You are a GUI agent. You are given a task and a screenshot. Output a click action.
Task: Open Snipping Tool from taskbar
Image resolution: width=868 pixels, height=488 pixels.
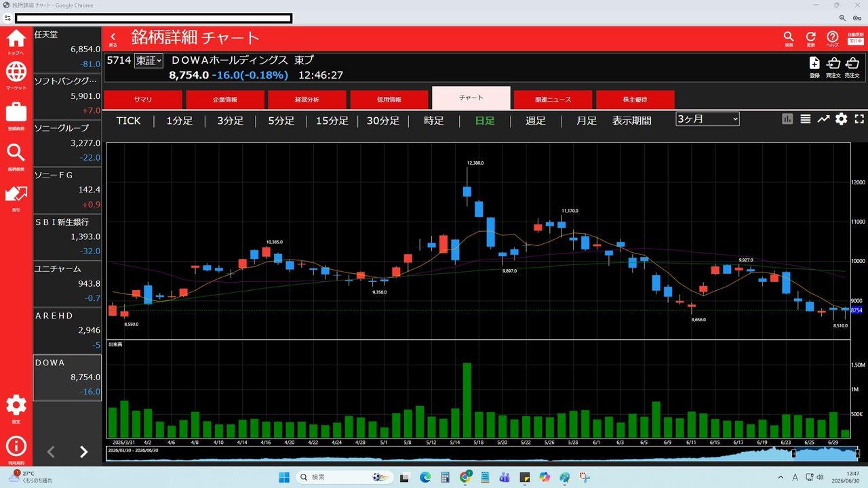pos(584,477)
